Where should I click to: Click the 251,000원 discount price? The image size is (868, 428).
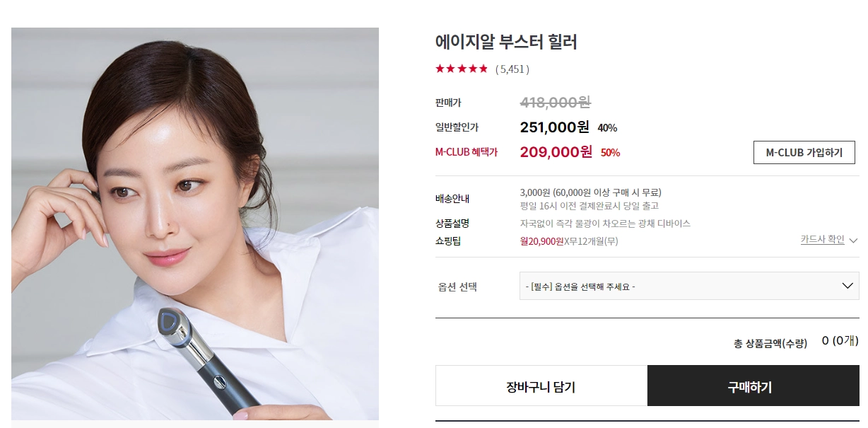tap(554, 127)
